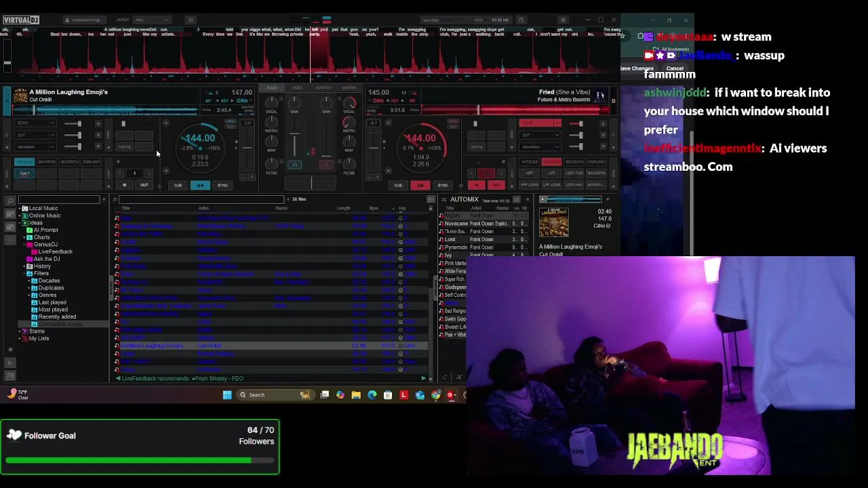The image size is (868, 488).
Task: Double the loop length on deck A
Action: coord(150,173)
